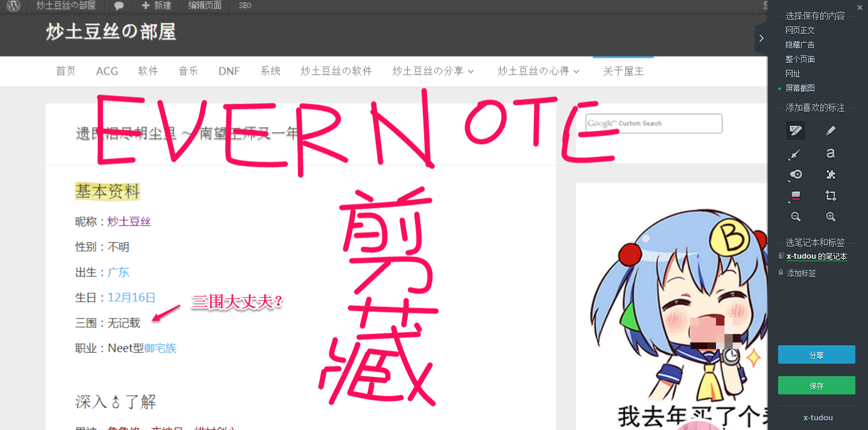Select the highlighter annotation tool
This screenshot has width=868, height=430.
pyautogui.click(x=795, y=130)
